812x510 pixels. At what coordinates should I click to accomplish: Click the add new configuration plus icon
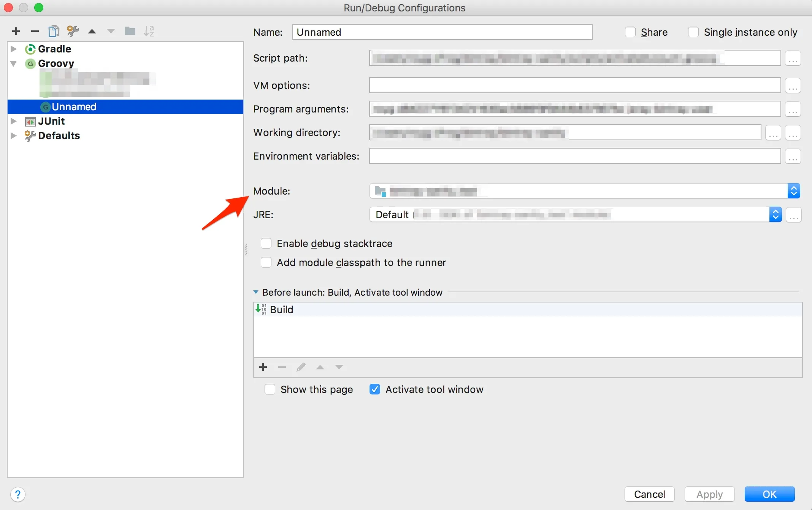(x=16, y=31)
